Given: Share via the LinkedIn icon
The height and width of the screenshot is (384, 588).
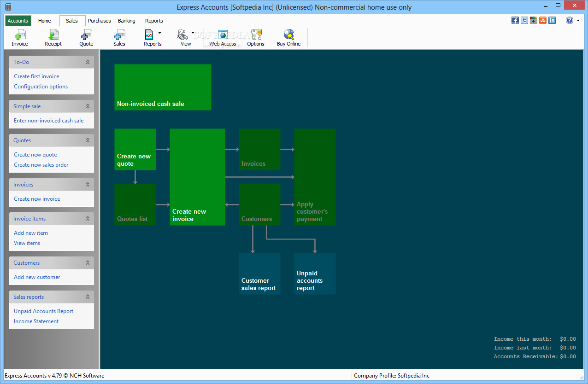Looking at the screenshot, I should tap(552, 20).
